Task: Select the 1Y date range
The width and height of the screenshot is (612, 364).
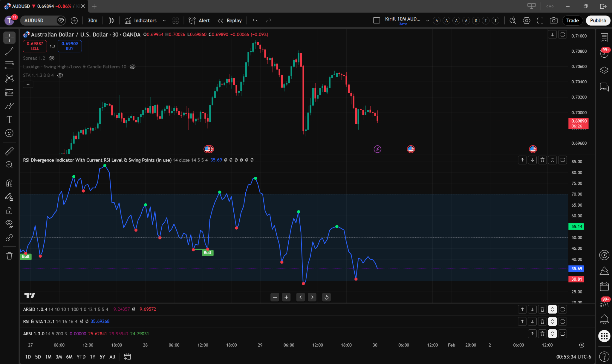Action: click(x=93, y=357)
